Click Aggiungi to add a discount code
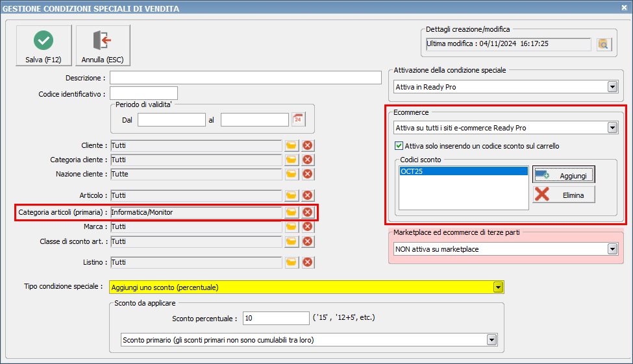 click(x=564, y=175)
